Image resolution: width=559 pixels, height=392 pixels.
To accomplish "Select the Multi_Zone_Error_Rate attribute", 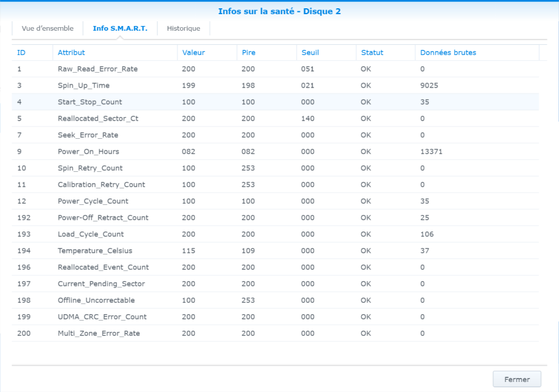I will pyautogui.click(x=99, y=334).
